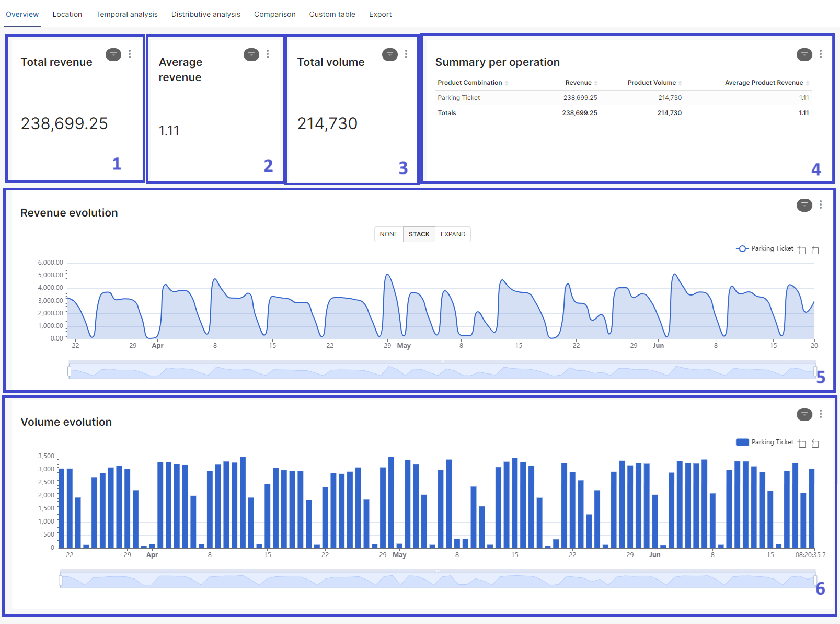Screen dimensions: 840x624
Task: Open filter on Total volume card
Action: tap(390, 54)
